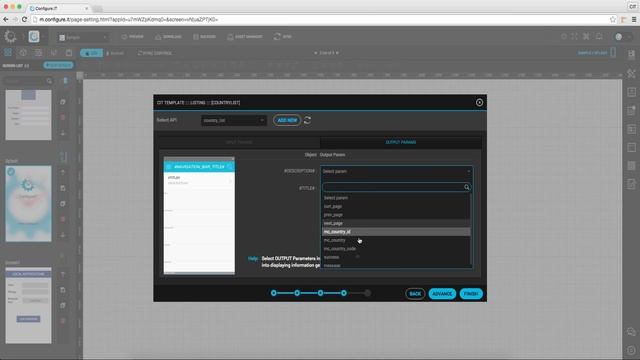Click Asset Manager in top toolbar
The width and height of the screenshot is (640, 360).
coord(245,37)
